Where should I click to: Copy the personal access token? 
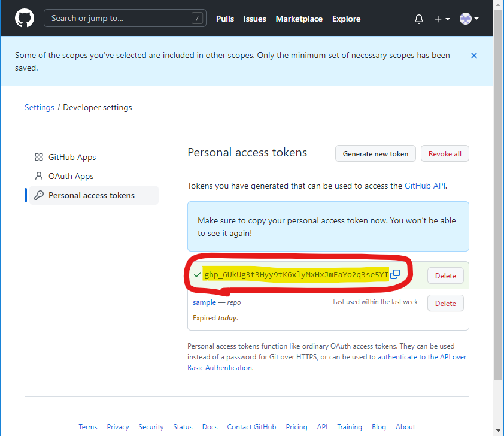pos(395,275)
